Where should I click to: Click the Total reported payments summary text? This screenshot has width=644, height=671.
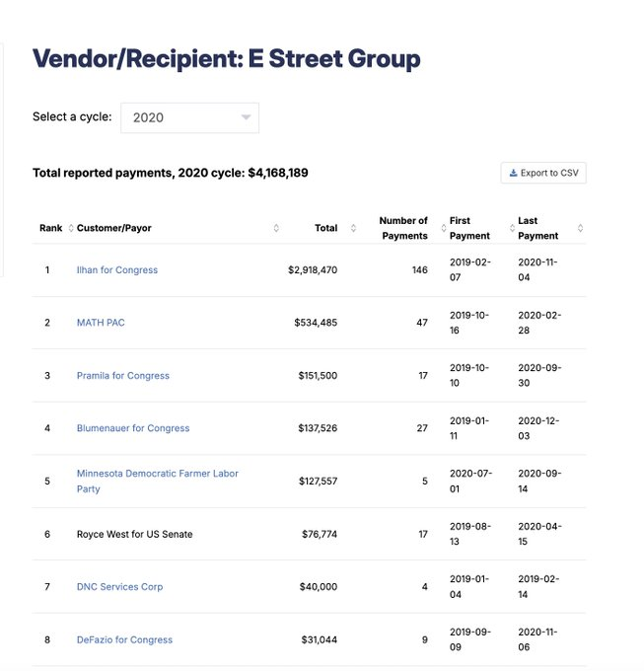point(171,173)
